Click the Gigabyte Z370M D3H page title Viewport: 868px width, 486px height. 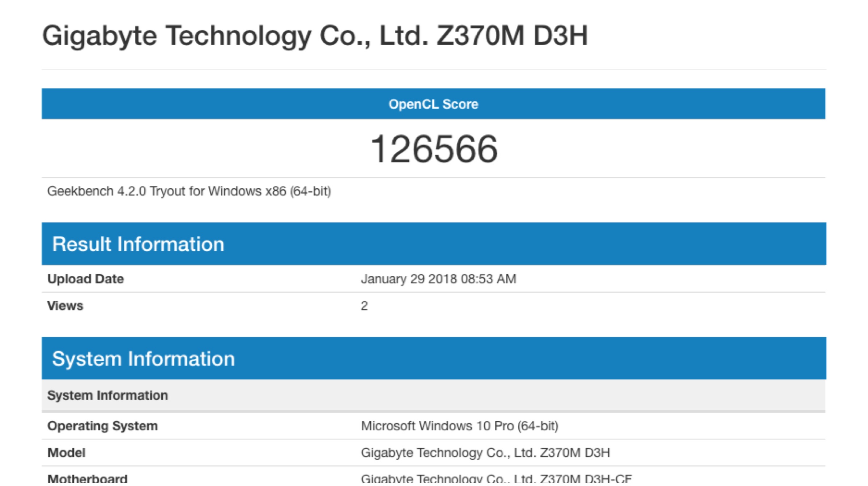(x=315, y=36)
